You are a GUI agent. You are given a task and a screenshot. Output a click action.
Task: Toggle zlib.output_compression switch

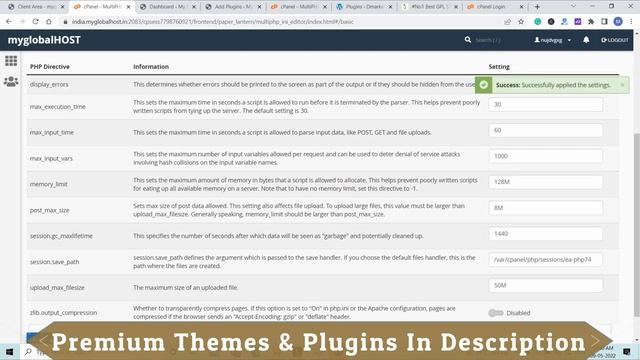[x=496, y=313]
